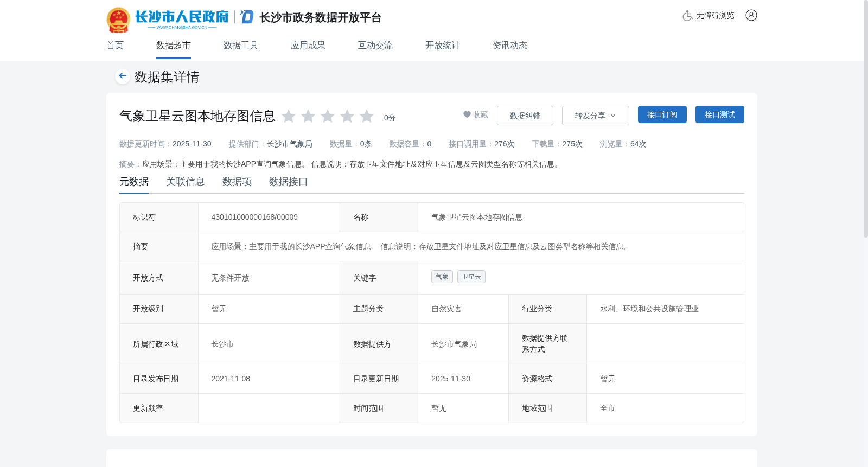The width and height of the screenshot is (868, 467).
Task: Open the 互动交流 navigation item
Action: [375, 46]
